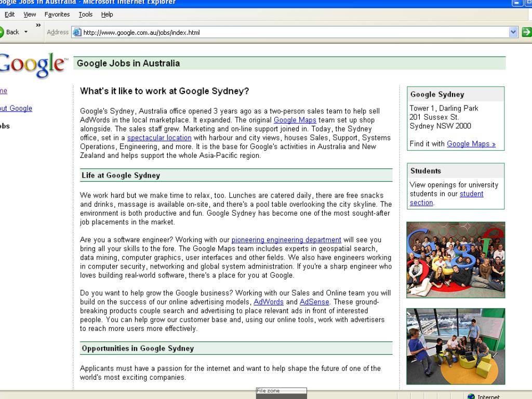This screenshot has height=399, width=532.
Task: Click the heading 'What's it like to work at Google Sydney?'
Action: pos(165,91)
